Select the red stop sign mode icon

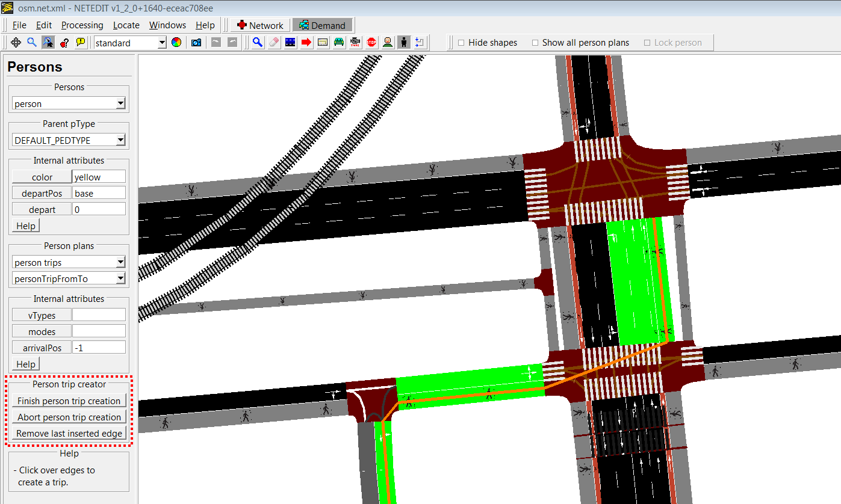(371, 43)
